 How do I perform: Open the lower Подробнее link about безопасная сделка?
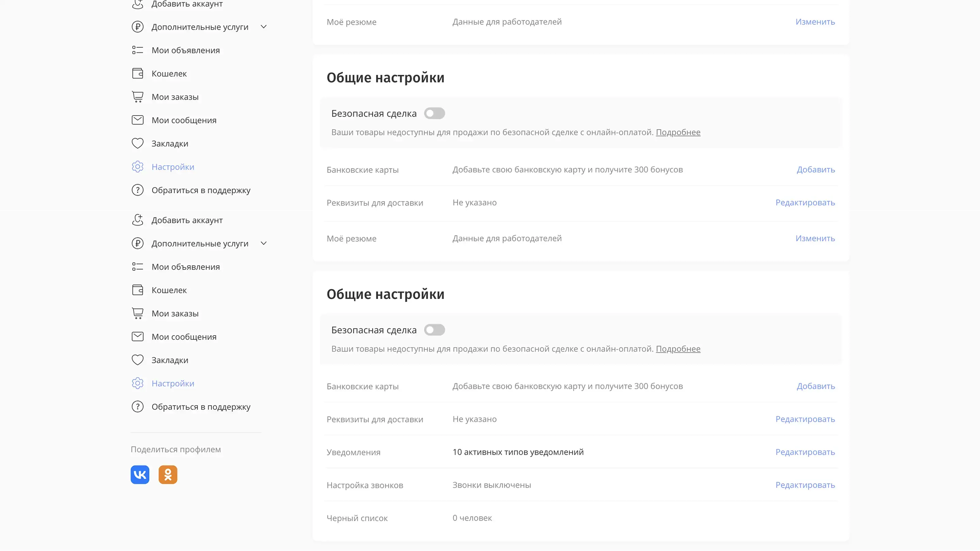(678, 349)
